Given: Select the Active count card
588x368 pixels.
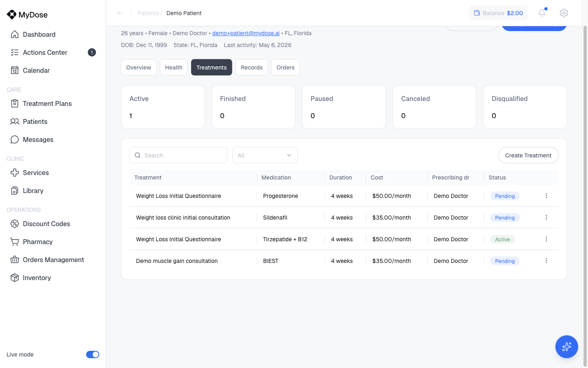Looking at the screenshot, I should point(163,107).
